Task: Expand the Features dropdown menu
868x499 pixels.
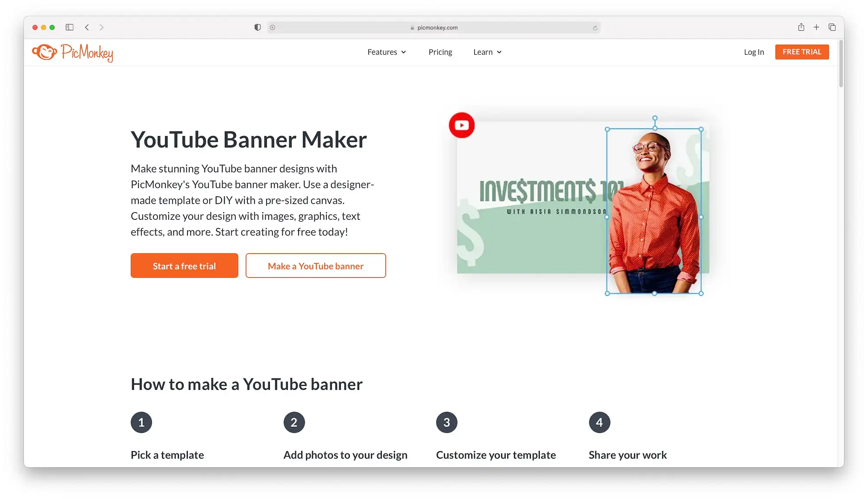Action: pos(386,52)
